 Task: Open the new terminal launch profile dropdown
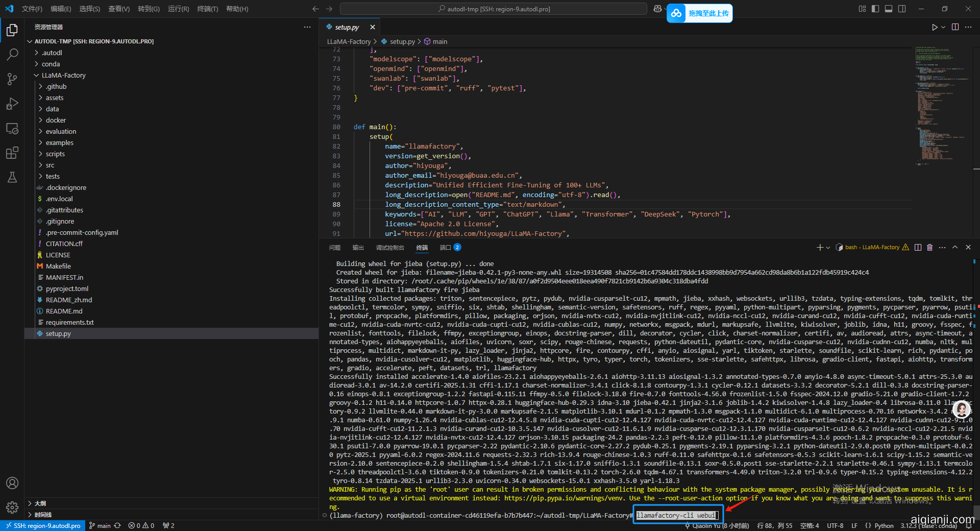pyautogui.click(x=828, y=247)
